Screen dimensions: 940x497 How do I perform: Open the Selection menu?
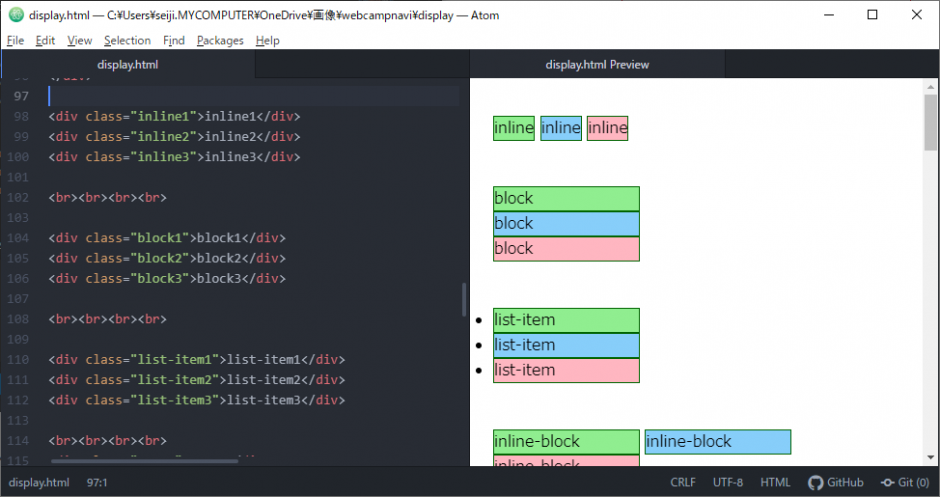pos(127,40)
